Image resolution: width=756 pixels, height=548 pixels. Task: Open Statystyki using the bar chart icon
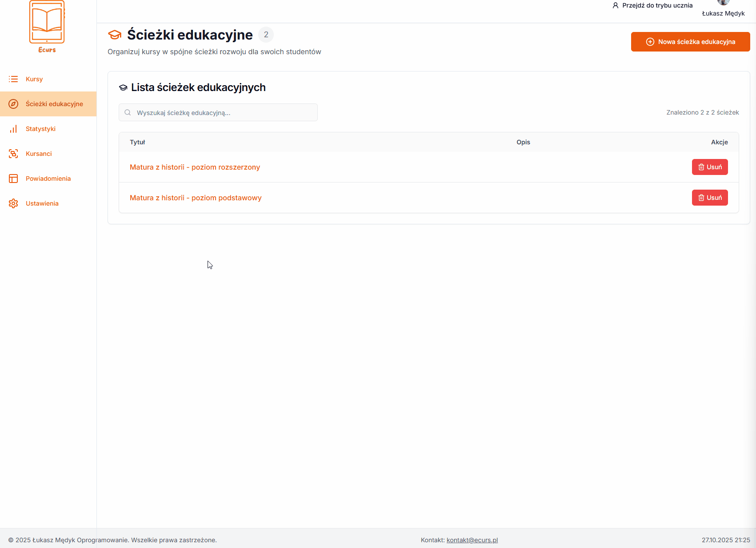coord(13,129)
